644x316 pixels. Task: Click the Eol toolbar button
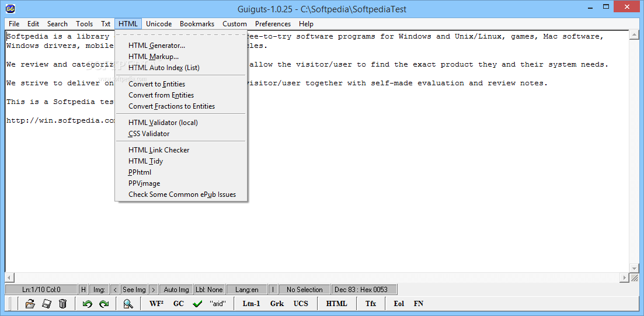point(399,304)
